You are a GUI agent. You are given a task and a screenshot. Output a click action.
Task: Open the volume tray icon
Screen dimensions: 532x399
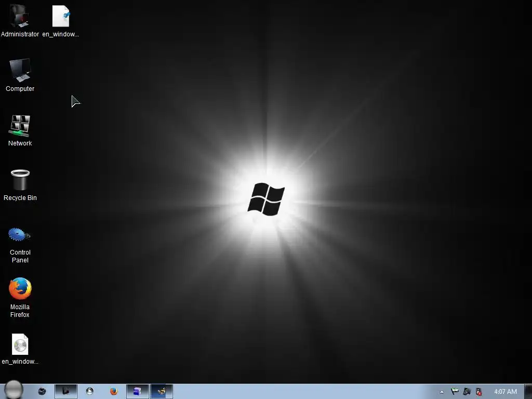click(478, 392)
